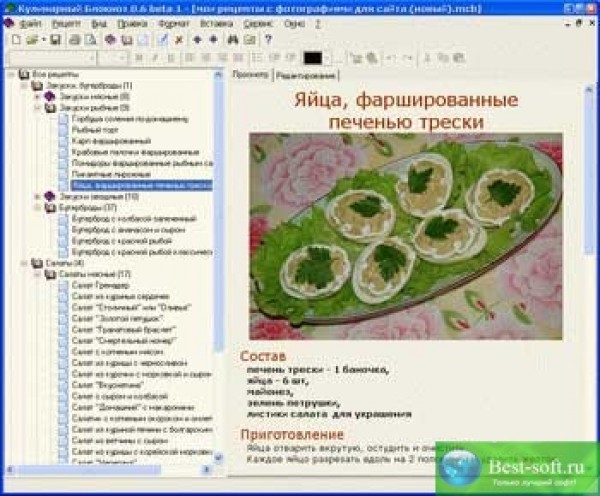Open the Вид menu

coord(99,24)
